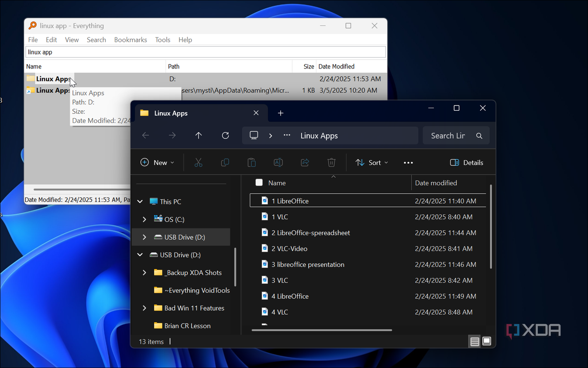The image size is (588, 368).
Task: Click the Forward arrow in File Explorer
Action: tap(172, 136)
